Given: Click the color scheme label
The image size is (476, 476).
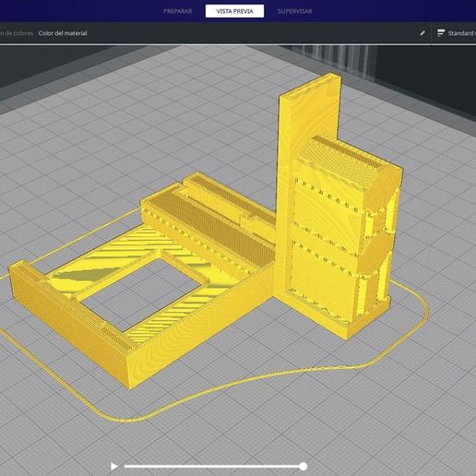Looking at the screenshot, I should pos(17,33).
